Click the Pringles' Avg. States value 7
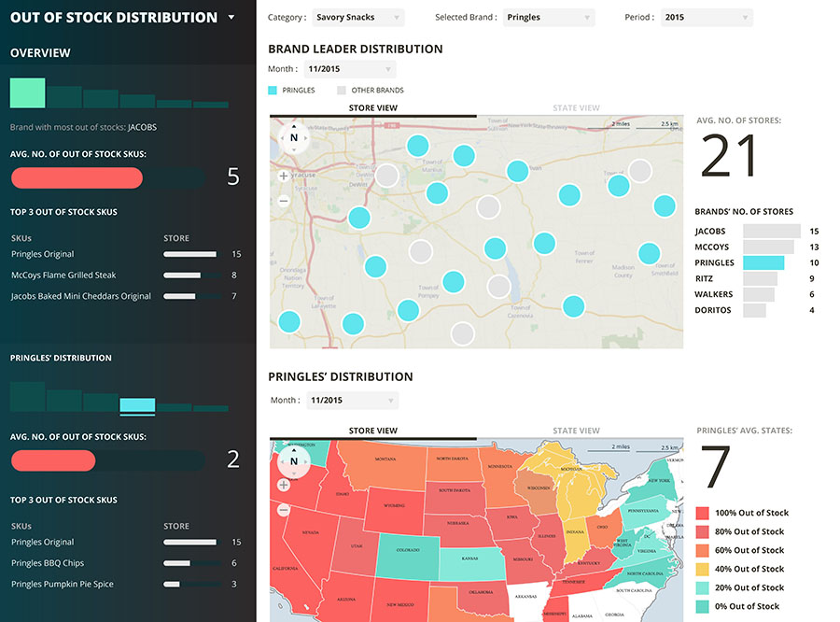Image resolution: width=840 pixels, height=622 pixels. (x=715, y=467)
